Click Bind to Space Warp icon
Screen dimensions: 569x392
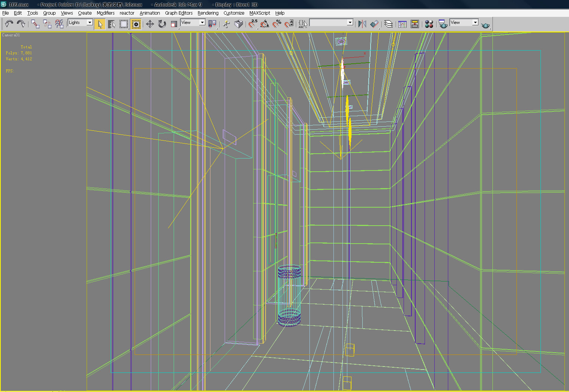[x=59, y=24]
